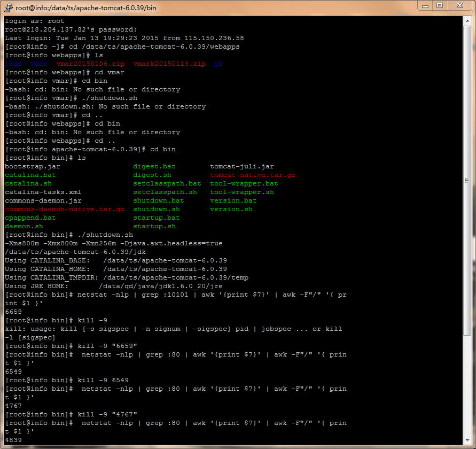476x449 pixels.
Task: Click 'startup.sh' file name
Action: (154, 226)
